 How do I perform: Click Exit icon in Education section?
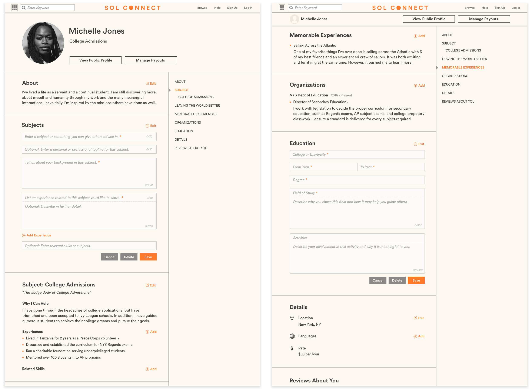415,144
